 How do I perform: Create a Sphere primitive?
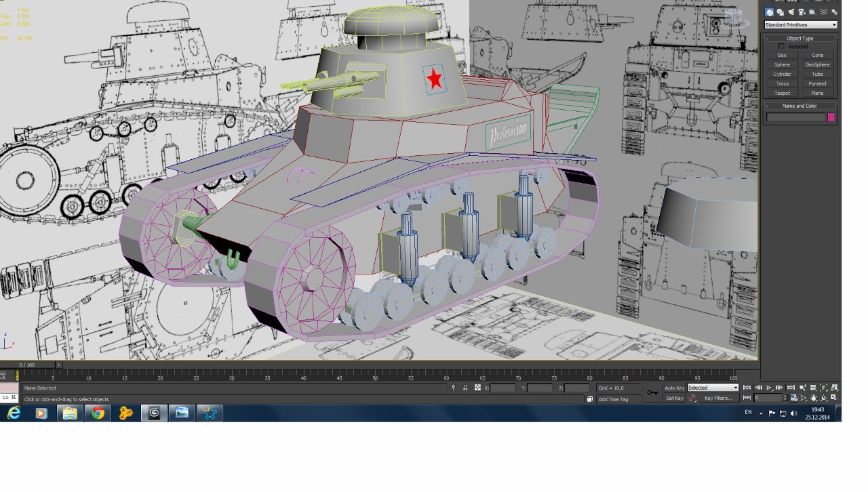(x=782, y=65)
